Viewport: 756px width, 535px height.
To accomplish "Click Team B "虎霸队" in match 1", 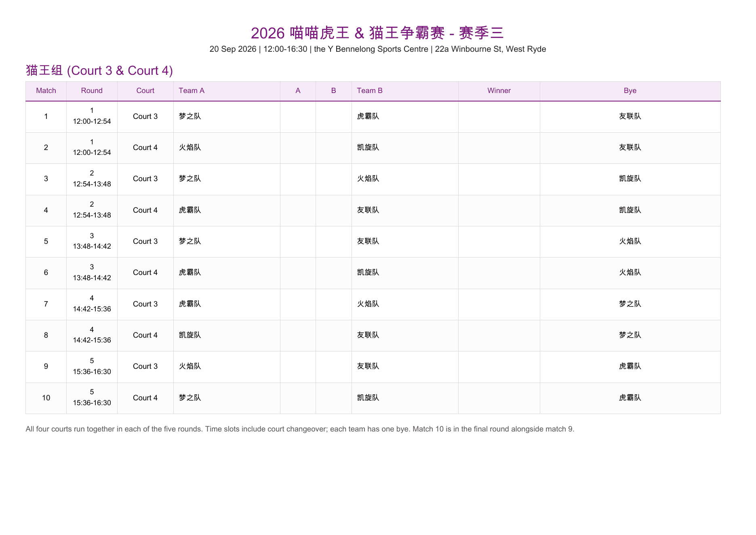I will point(368,116).
